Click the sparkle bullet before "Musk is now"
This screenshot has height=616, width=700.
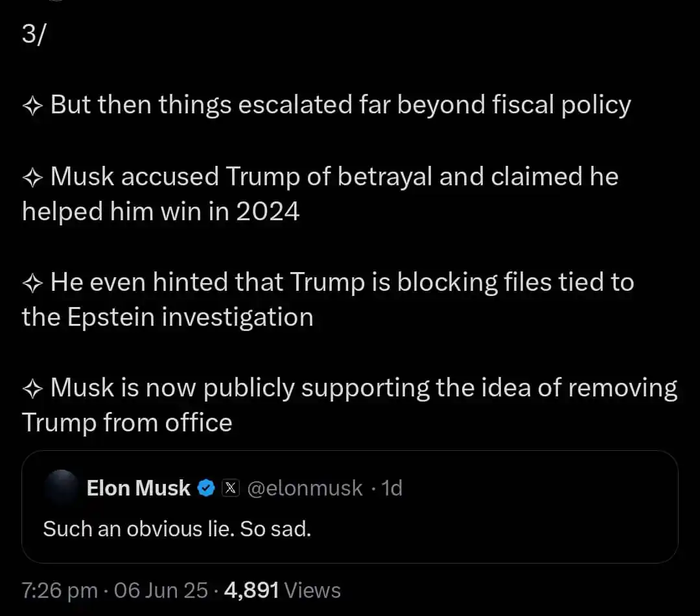32,388
